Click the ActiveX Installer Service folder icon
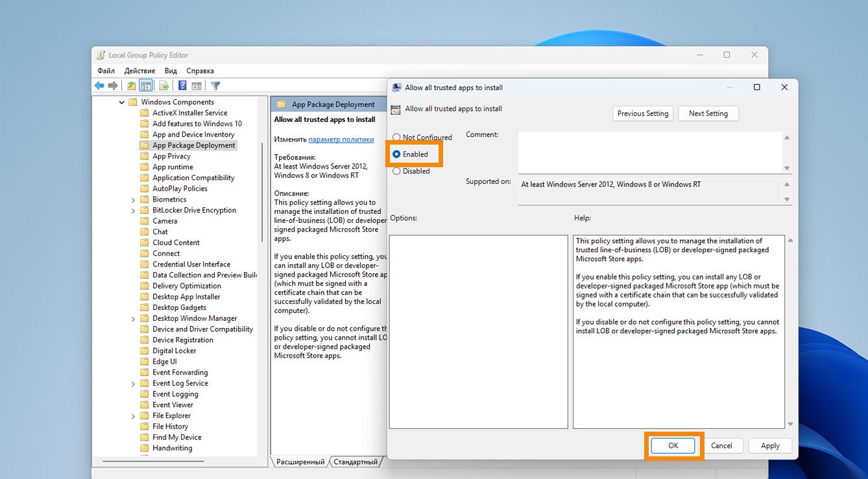This screenshot has width=868, height=479. [145, 113]
